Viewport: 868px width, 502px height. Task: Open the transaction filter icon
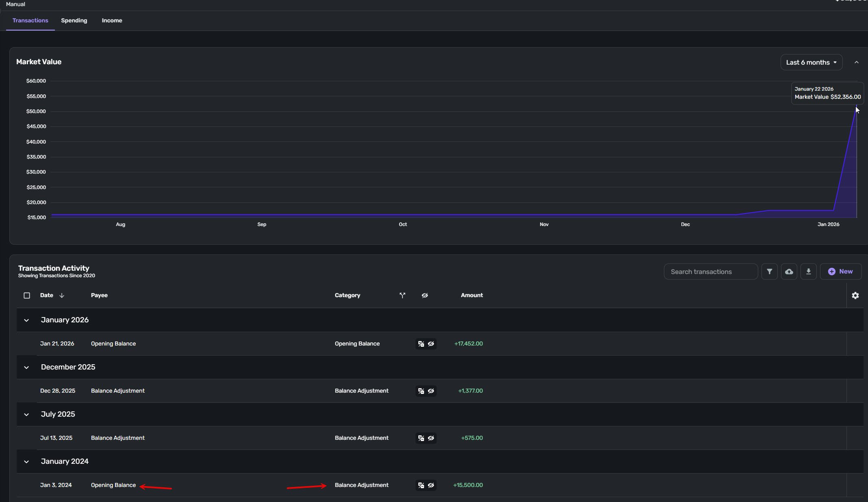(769, 272)
